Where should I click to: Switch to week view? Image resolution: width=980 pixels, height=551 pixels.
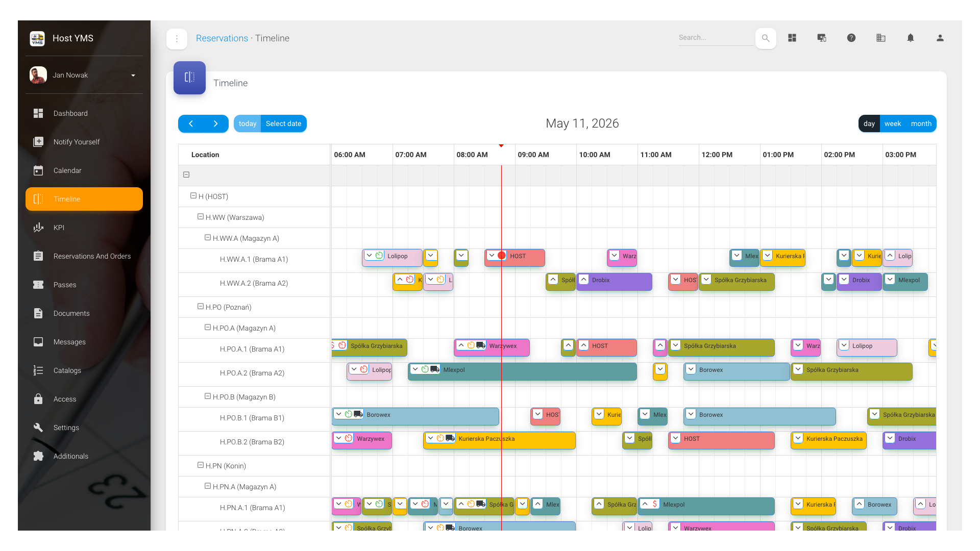893,123
